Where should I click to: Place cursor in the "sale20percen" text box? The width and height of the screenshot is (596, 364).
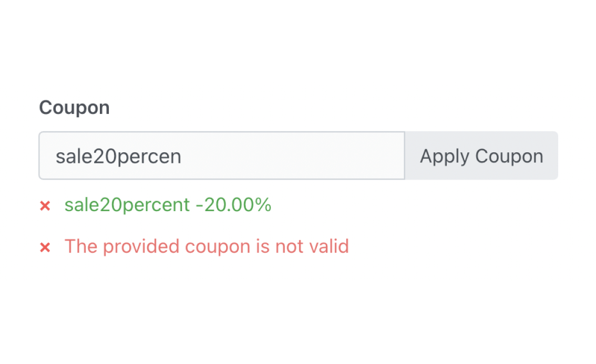point(221,156)
